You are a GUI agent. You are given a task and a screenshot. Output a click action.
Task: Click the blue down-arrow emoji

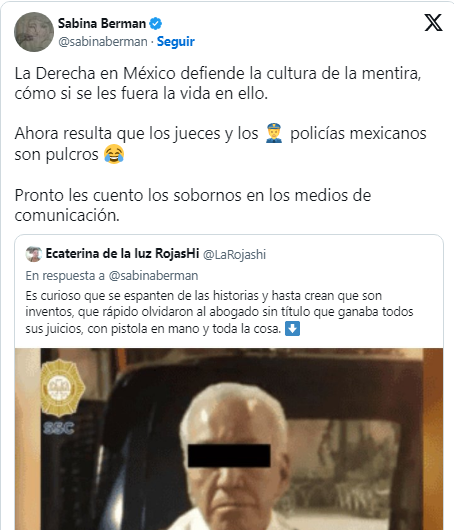(292, 328)
